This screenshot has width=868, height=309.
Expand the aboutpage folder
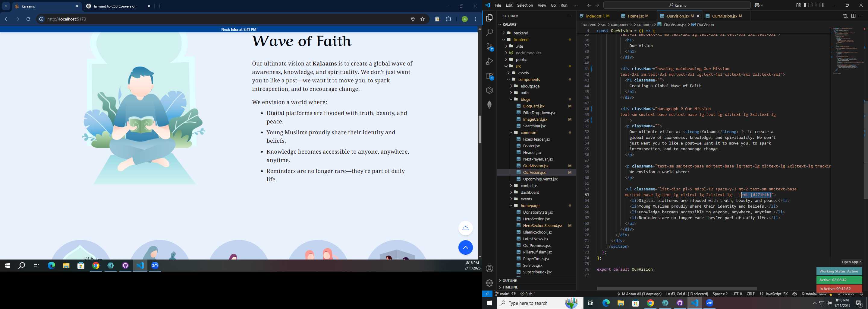pyautogui.click(x=536, y=86)
